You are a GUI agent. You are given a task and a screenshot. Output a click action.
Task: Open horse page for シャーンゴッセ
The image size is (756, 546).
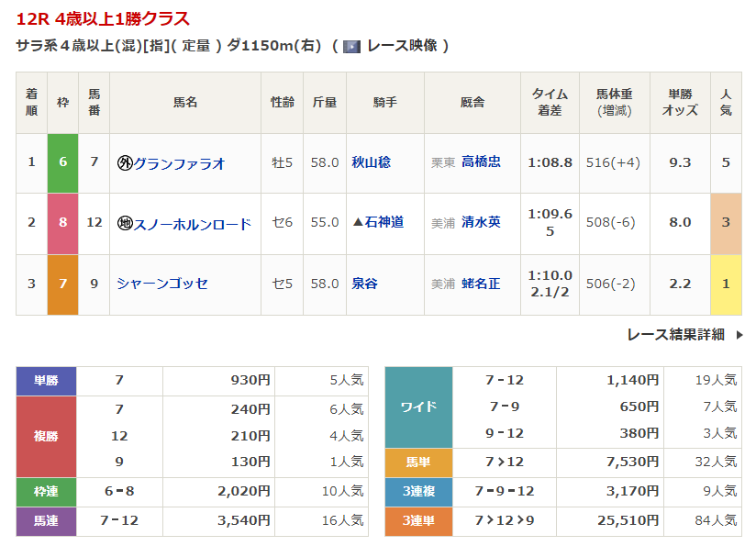click(x=161, y=284)
